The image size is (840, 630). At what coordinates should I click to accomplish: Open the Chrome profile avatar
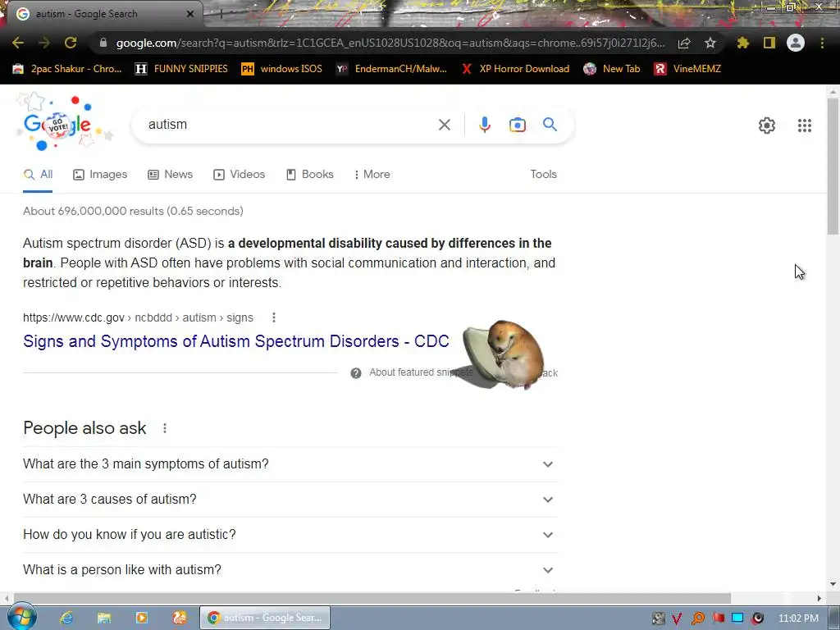796,43
